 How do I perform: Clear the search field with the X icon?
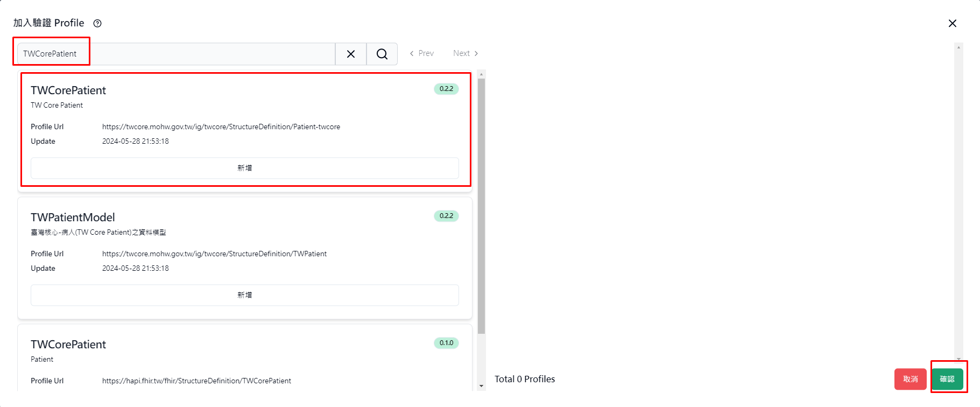pos(351,54)
